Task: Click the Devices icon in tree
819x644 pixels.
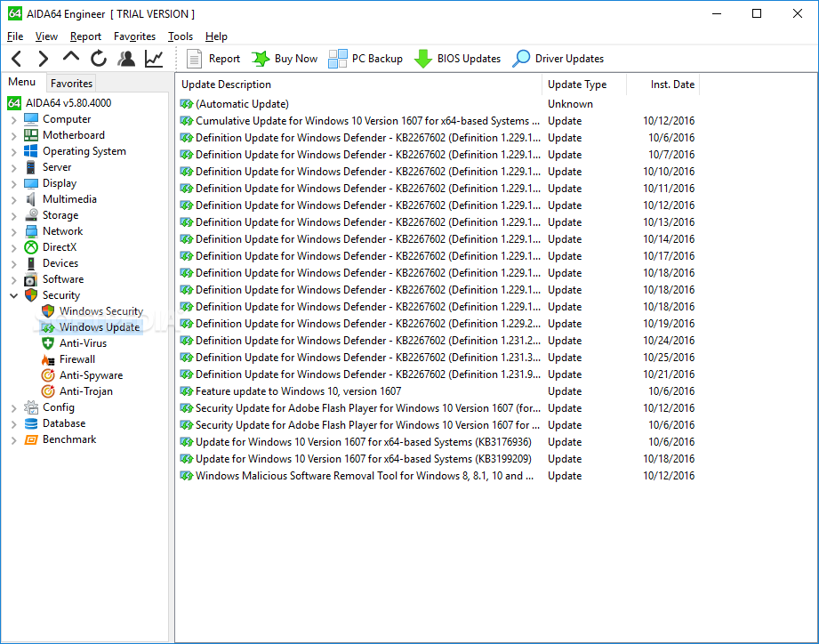Action: (x=31, y=263)
